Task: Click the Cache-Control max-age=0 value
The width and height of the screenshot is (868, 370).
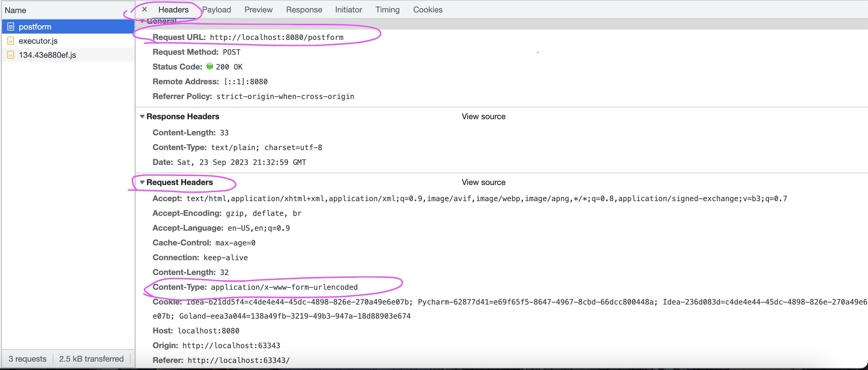Action: click(235, 243)
